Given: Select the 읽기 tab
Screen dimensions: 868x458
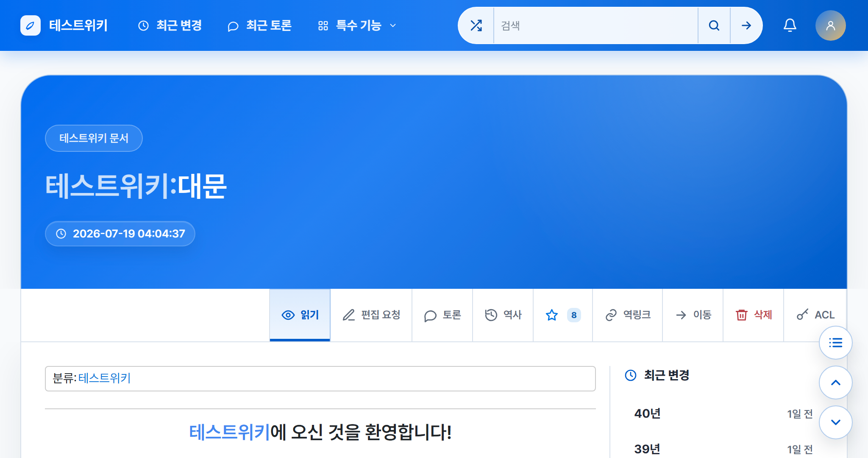Looking at the screenshot, I should pos(300,315).
